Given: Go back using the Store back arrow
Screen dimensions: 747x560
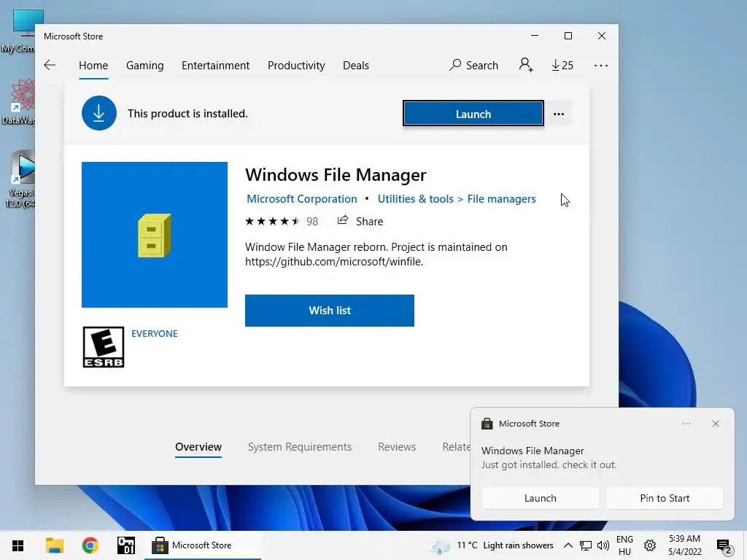Looking at the screenshot, I should (x=50, y=65).
